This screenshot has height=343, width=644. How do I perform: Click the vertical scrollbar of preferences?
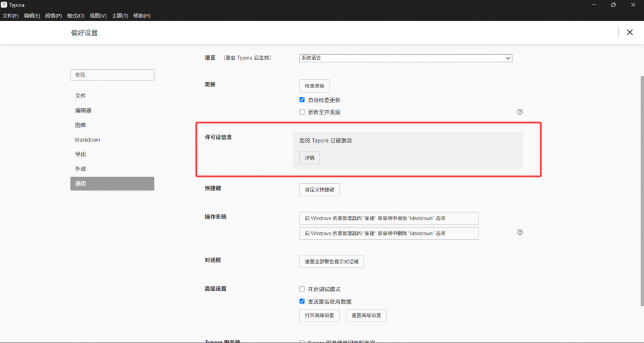641,191
